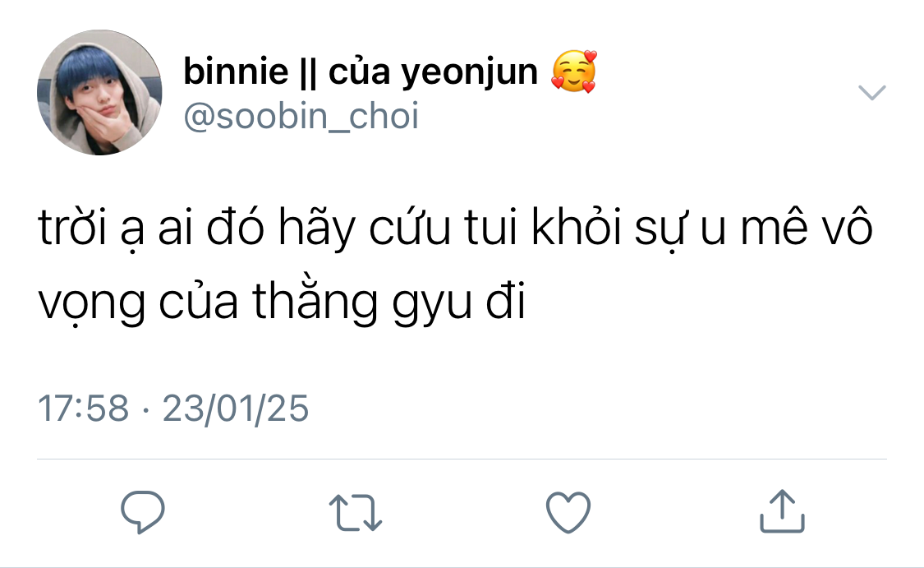The width and height of the screenshot is (924, 568).
Task: Click "yeonjun" in the display name
Action: pos(470,74)
